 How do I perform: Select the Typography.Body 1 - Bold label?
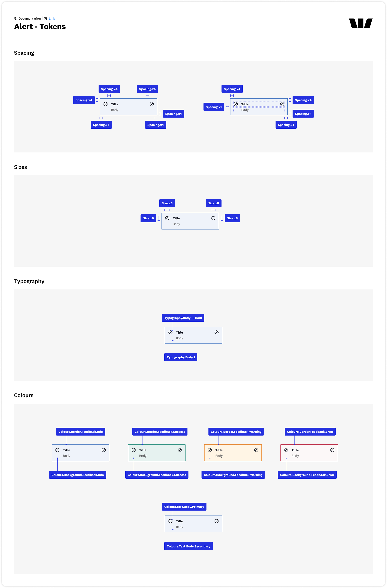(183, 318)
